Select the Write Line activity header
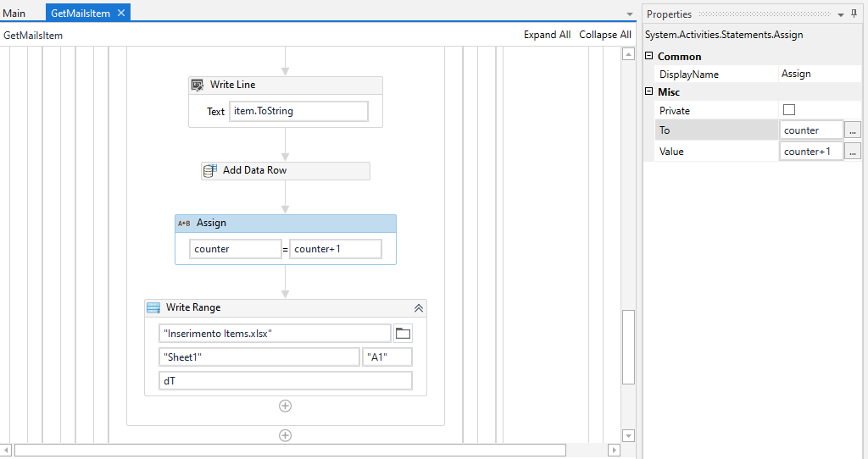Image resolution: width=868 pixels, height=459 pixels. pyautogui.click(x=286, y=86)
